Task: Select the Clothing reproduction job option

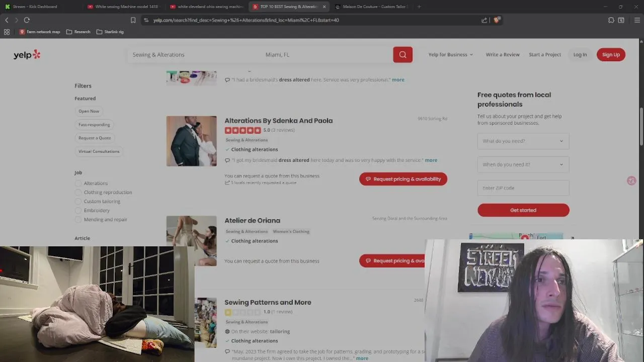Action: tap(78, 193)
